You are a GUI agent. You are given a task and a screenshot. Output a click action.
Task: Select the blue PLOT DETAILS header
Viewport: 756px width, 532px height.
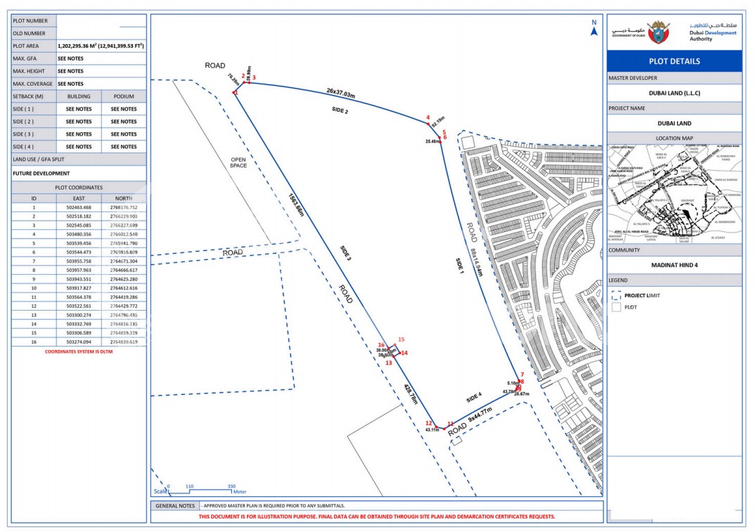(x=674, y=61)
